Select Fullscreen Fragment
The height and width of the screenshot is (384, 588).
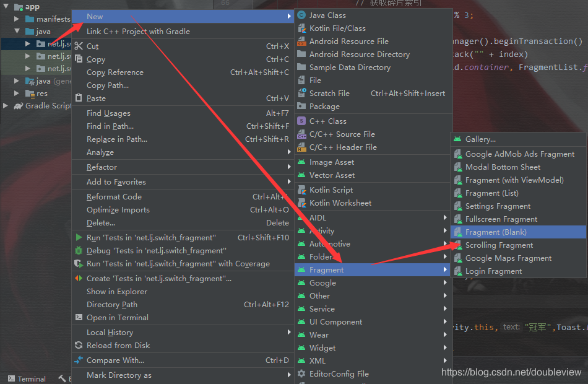[x=518, y=219]
